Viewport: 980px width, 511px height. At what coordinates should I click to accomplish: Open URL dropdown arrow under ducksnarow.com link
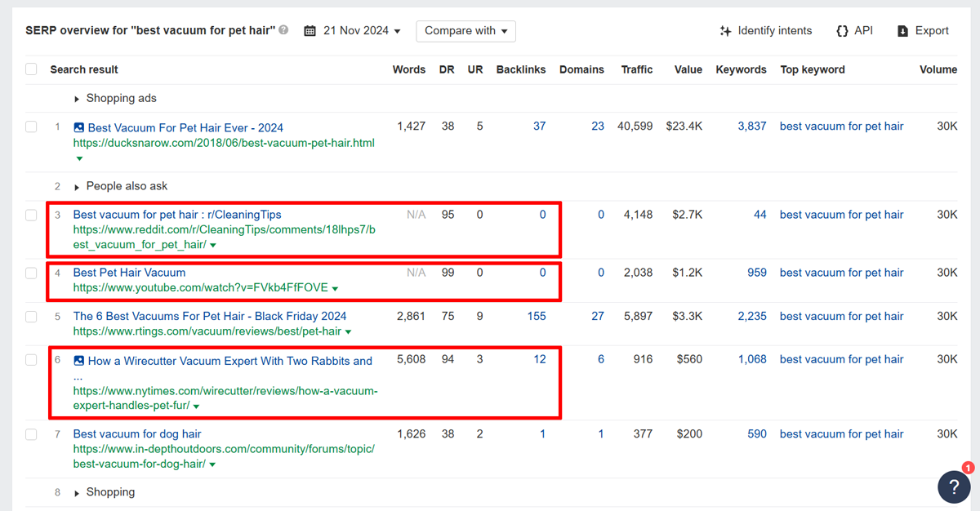pos(79,158)
